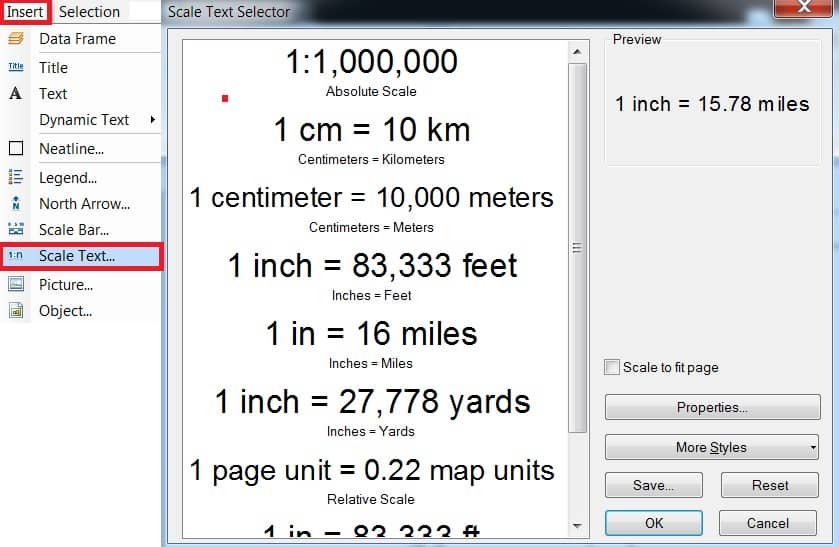This screenshot has width=839, height=547.
Task: Click the scrollbar up arrow in style list
Action: click(x=577, y=52)
